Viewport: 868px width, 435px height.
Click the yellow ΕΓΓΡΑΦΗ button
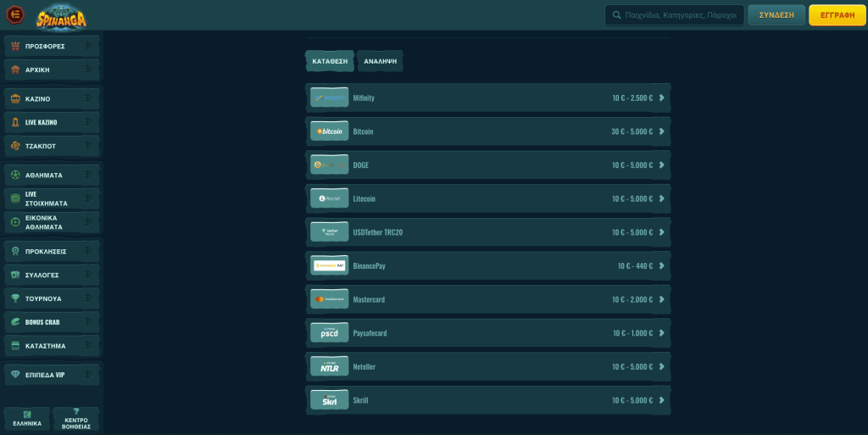[x=837, y=15]
